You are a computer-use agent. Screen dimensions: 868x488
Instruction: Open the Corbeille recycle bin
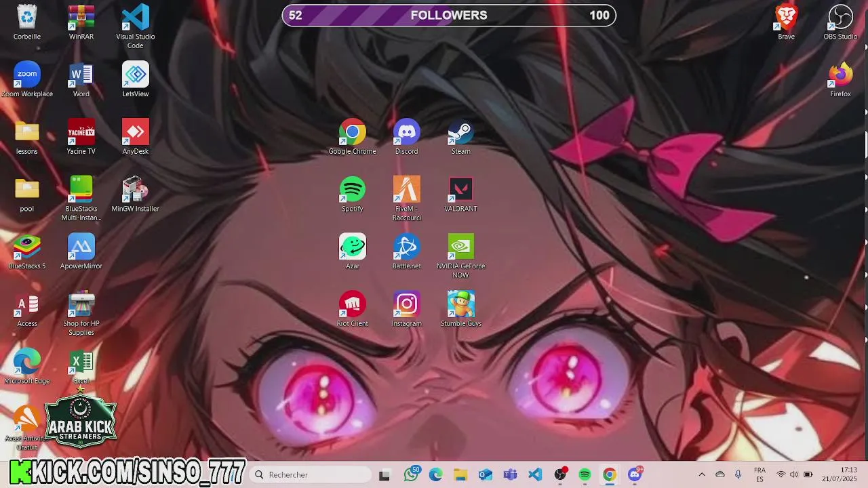(27, 22)
